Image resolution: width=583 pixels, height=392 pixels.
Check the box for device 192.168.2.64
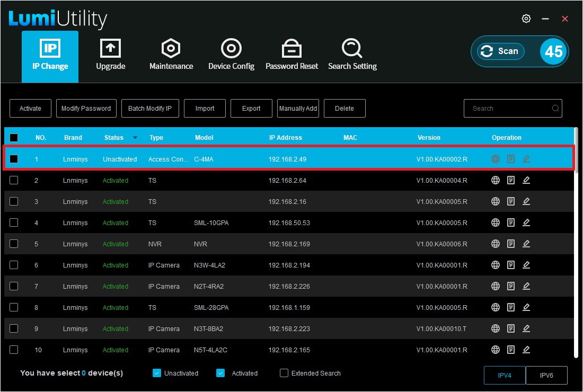pos(14,180)
